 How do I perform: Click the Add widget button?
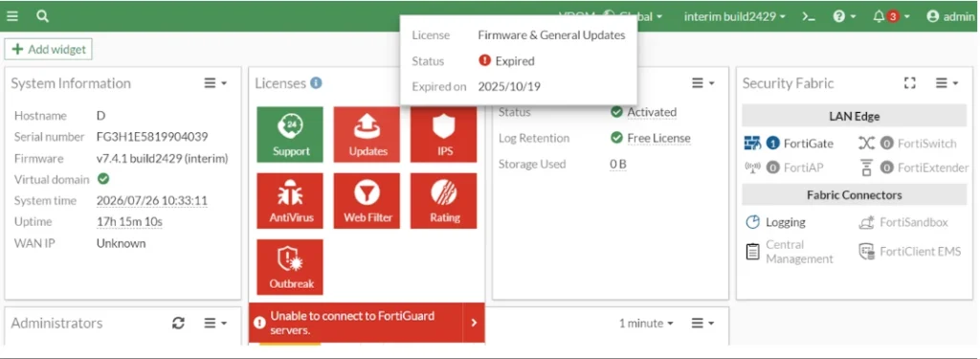[x=48, y=50]
